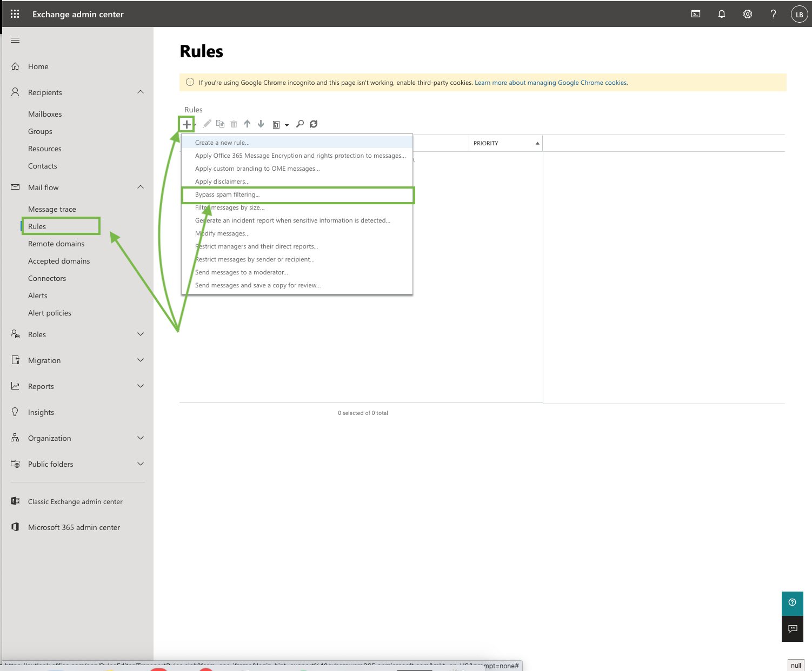Viewport: 812px width, 671px height.
Task: Select 'Create a new rule...' menu item
Action: [297, 143]
